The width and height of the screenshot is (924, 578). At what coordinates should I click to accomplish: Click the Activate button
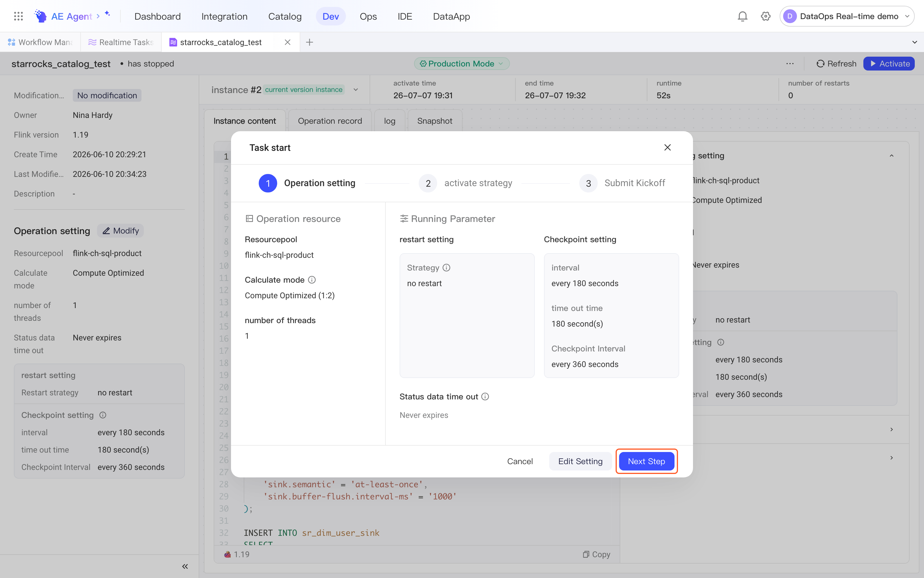click(x=889, y=64)
